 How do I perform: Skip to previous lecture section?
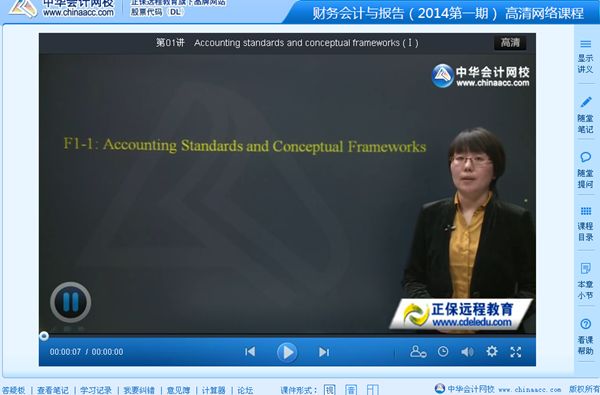pyautogui.click(x=250, y=351)
